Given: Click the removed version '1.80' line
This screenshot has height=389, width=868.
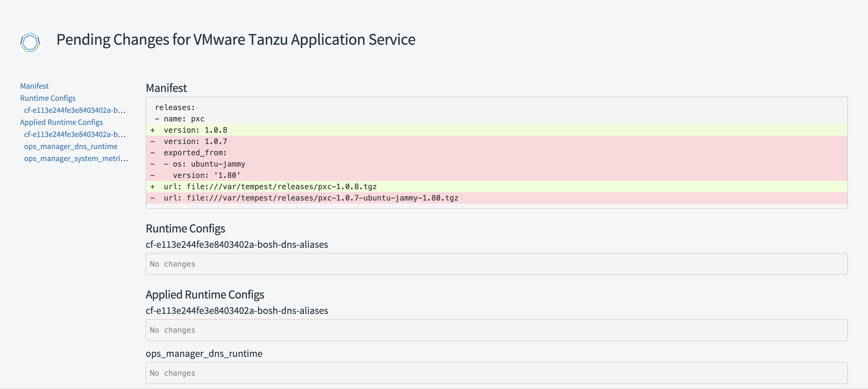Looking at the screenshot, I should click(497, 175).
